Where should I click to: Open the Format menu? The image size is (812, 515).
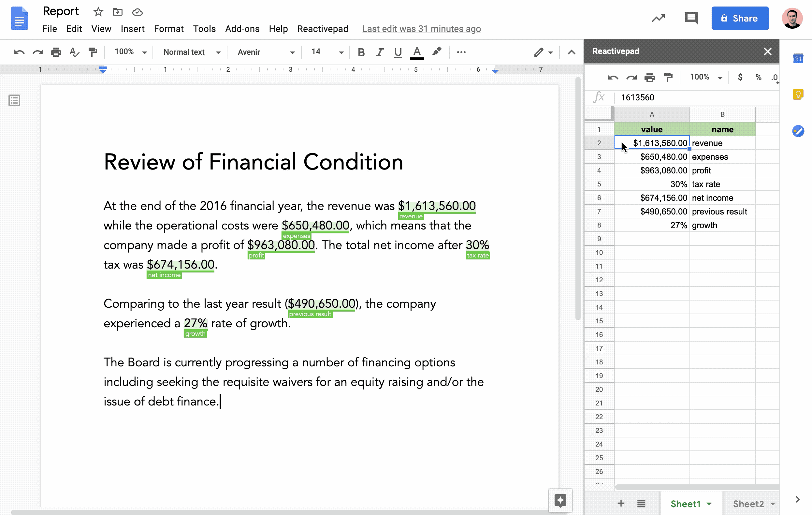(x=168, y=29)
